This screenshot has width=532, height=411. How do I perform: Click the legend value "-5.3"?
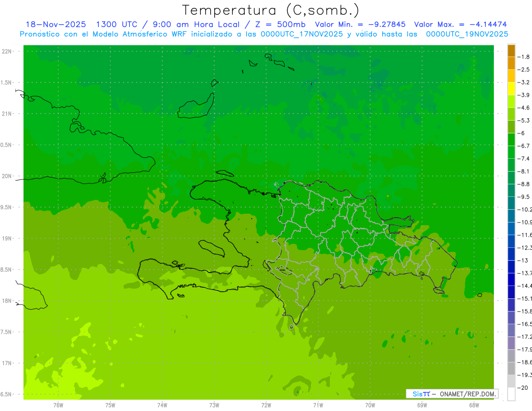[x=524, y=121]
